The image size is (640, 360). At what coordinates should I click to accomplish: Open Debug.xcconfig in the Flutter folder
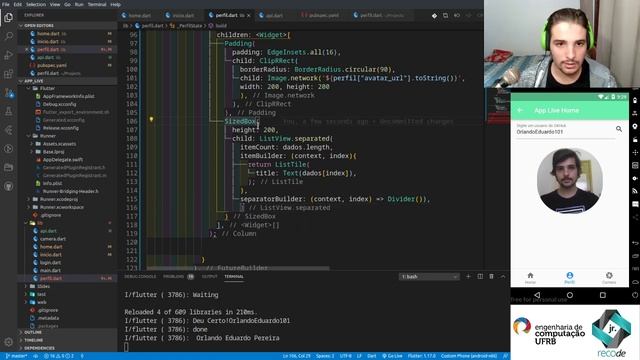pyautogui.click(x=59, y=104)
